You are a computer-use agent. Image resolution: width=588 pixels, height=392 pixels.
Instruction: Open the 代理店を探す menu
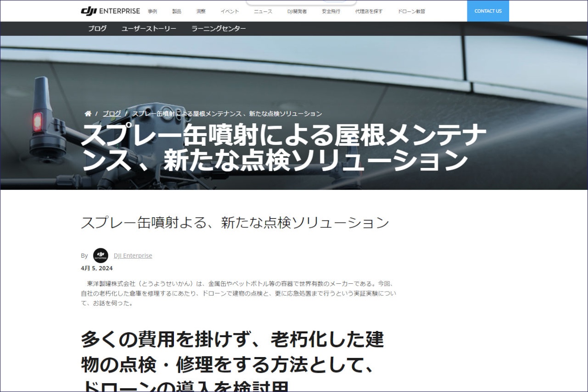(x=369, y=11)
